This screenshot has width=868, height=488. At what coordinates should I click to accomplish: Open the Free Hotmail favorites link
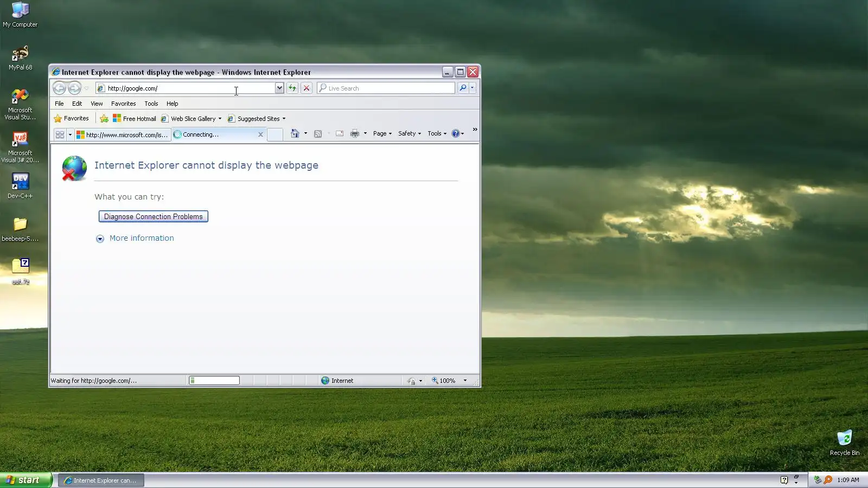click(134, 118)
